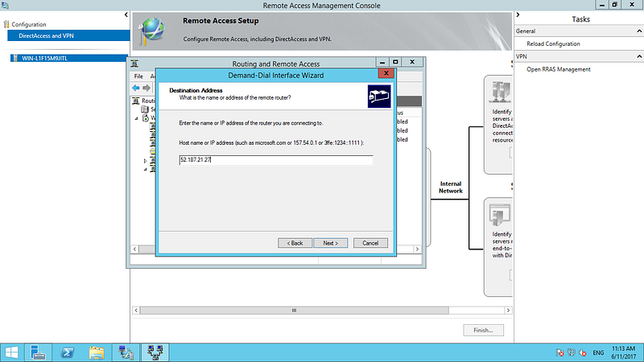Open the Windows Start button

click(11, 352)
